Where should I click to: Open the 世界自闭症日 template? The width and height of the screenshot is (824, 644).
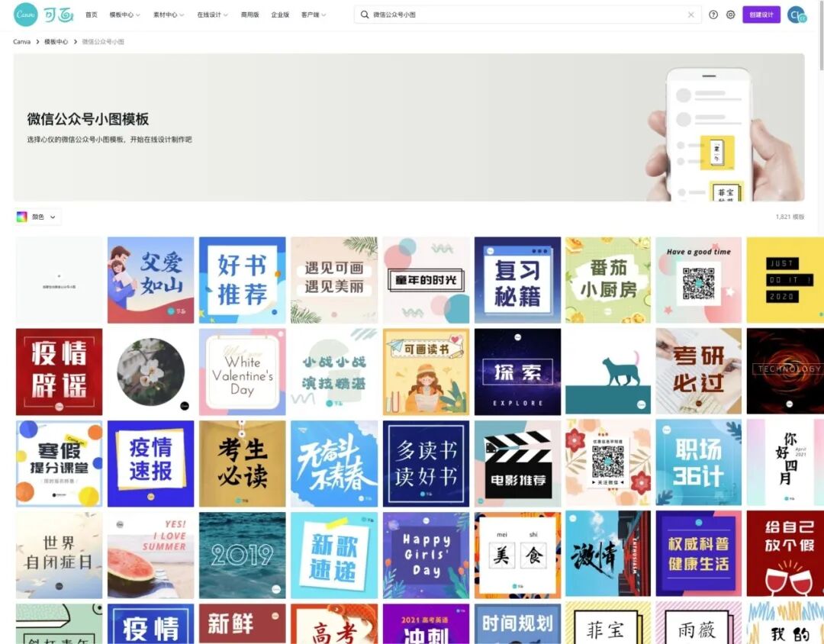pos(59,555)
